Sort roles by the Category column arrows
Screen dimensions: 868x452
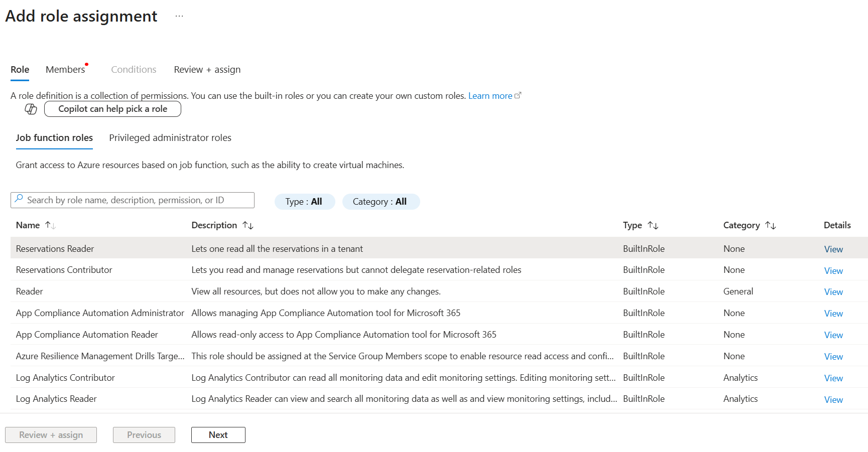tap(771, 225)
